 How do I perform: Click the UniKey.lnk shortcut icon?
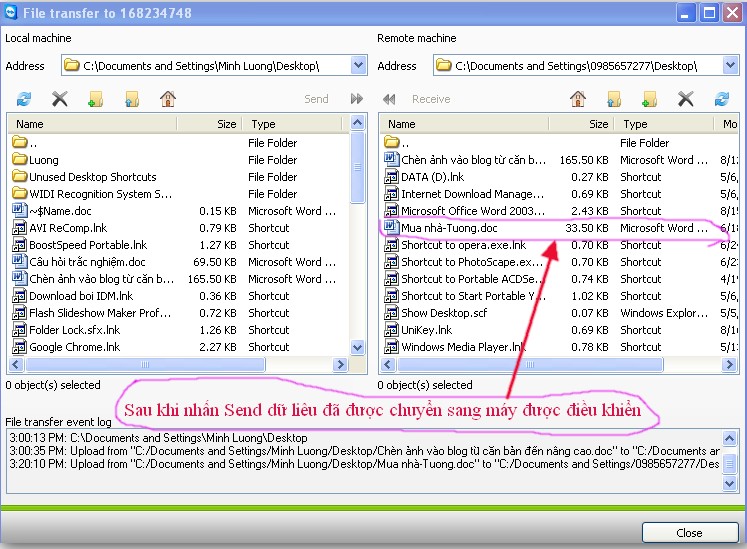pos(391,329)
